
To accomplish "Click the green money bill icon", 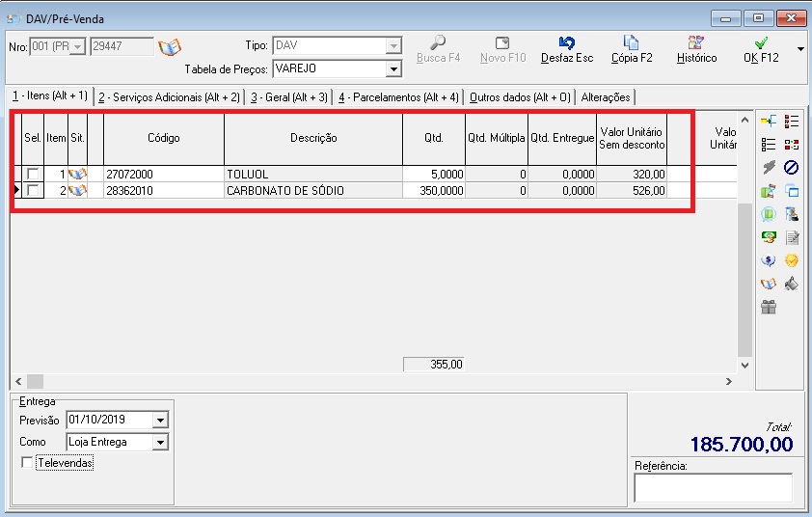I will (x=769, y=237).
